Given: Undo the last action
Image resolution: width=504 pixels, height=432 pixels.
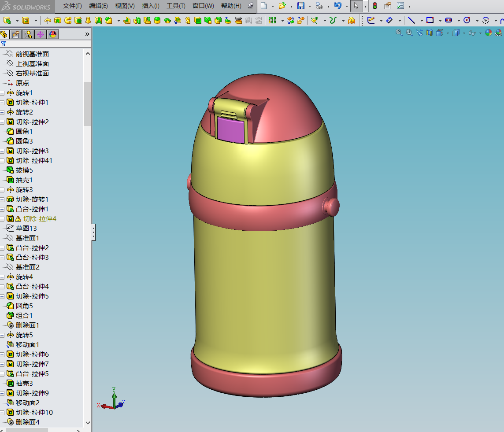Looking at the screenshot, I should click(x=337, y=6).
